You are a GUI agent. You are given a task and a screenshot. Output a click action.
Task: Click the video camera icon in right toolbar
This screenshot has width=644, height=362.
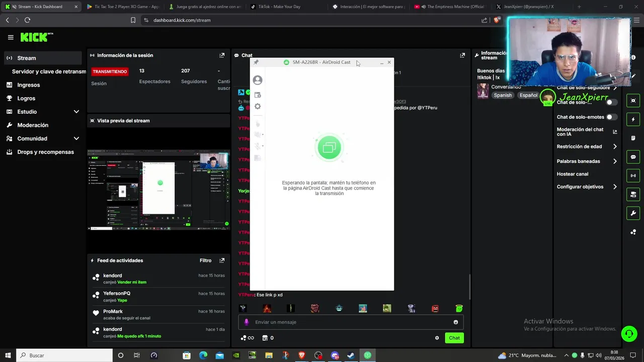coord(633,195)
